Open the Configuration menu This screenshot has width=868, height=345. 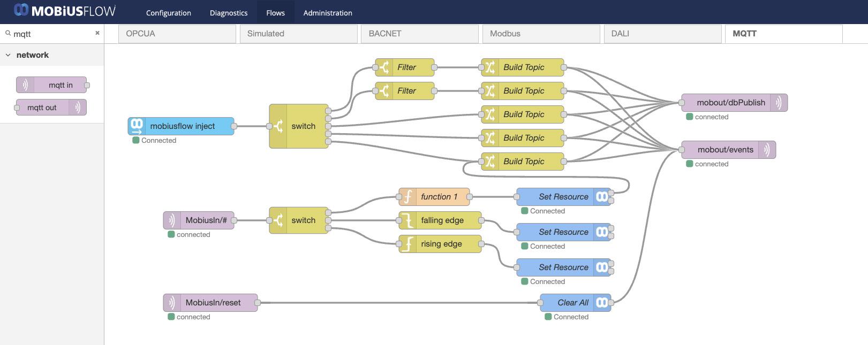(168, 13)
